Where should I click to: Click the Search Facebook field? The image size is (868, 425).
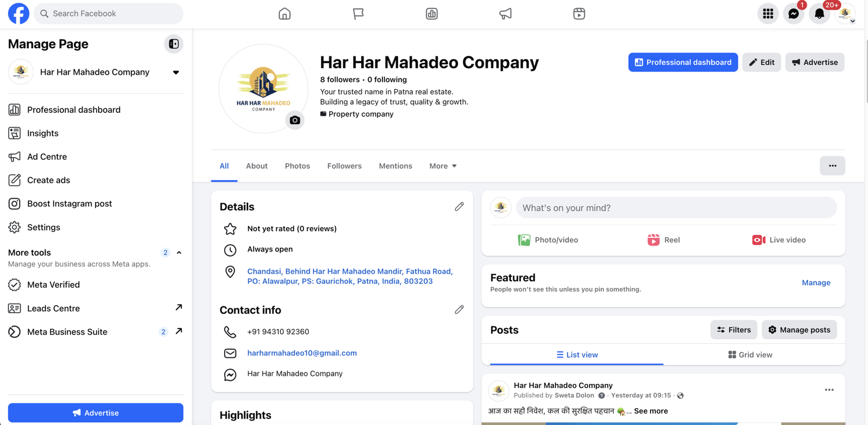point(108,14)
